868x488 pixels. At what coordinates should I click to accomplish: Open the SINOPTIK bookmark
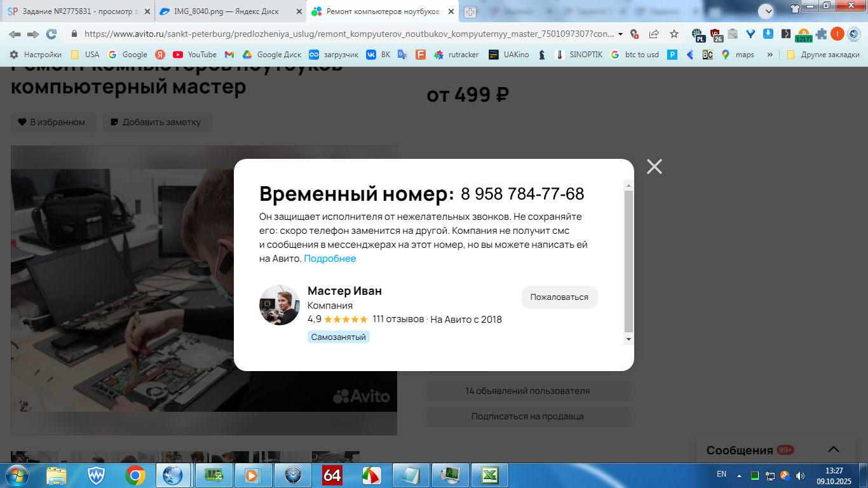coord(579,55)
